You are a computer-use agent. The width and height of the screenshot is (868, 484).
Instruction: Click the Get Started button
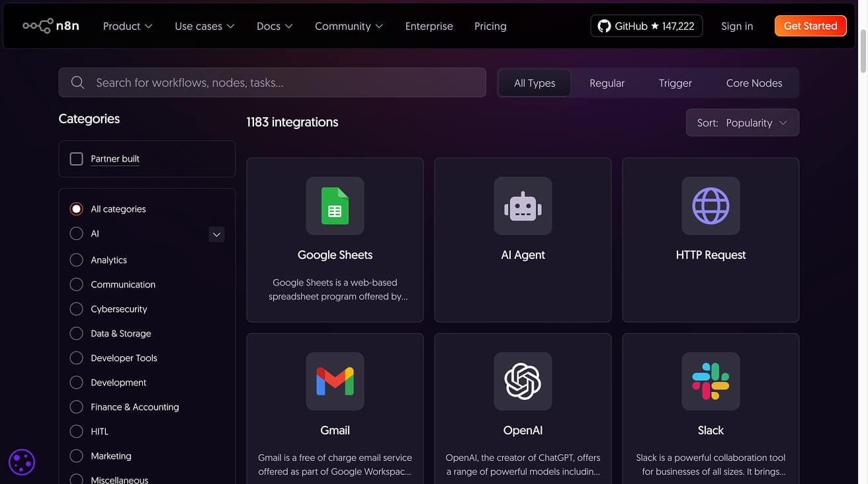(810, 26)
